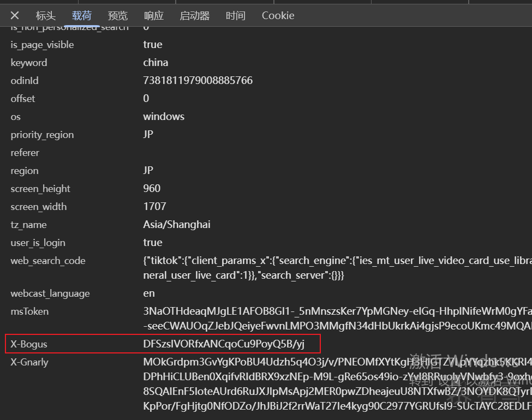The width and height of the screenshot is (532, 420).
Task: Select the 载荷 tab
Action: click(x=82, y=15)
